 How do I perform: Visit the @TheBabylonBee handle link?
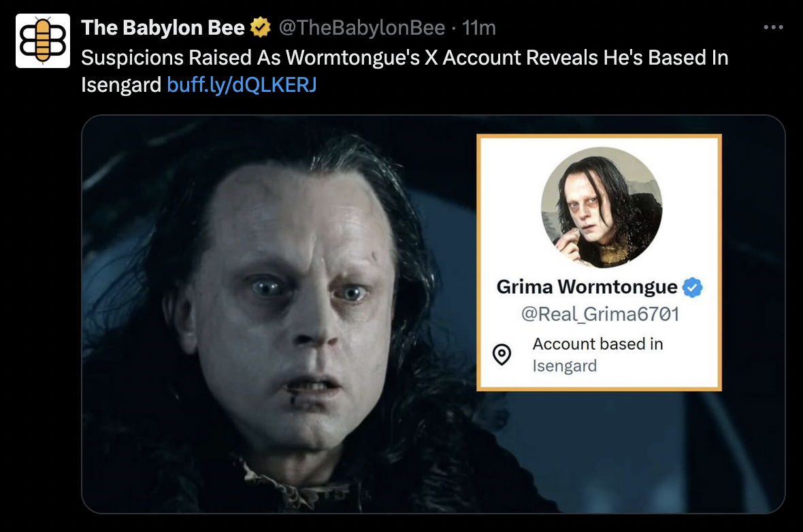point(361,28)
